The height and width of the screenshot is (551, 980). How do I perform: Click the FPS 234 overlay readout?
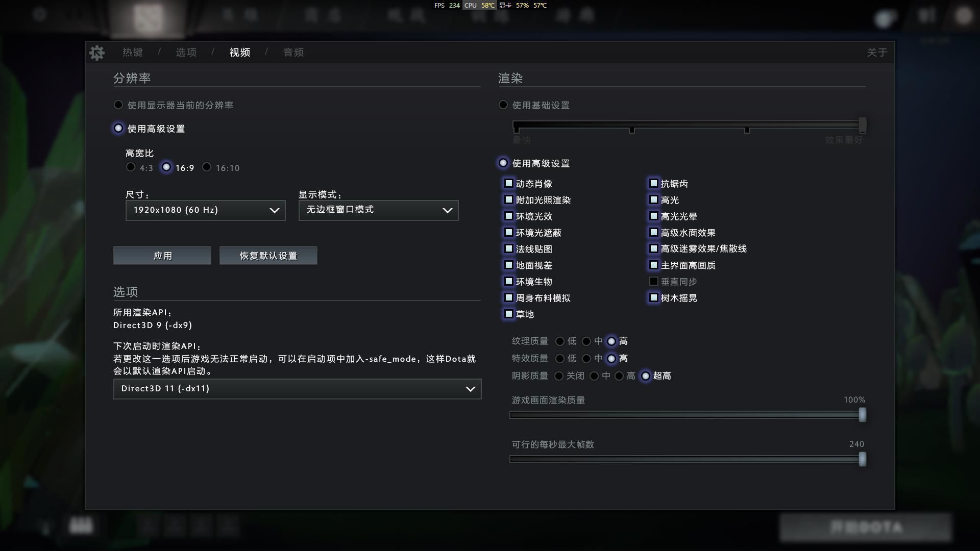(x=447, y=6)
